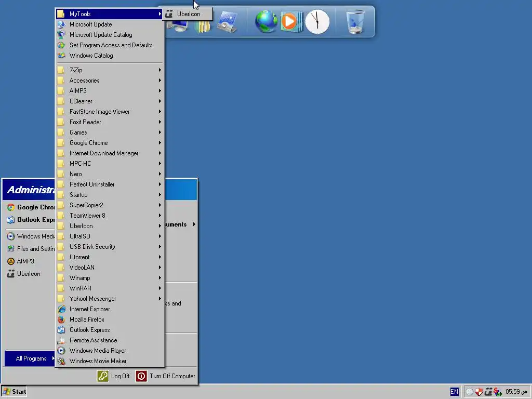Select the MPC-HC menu entry

[110, 164]
